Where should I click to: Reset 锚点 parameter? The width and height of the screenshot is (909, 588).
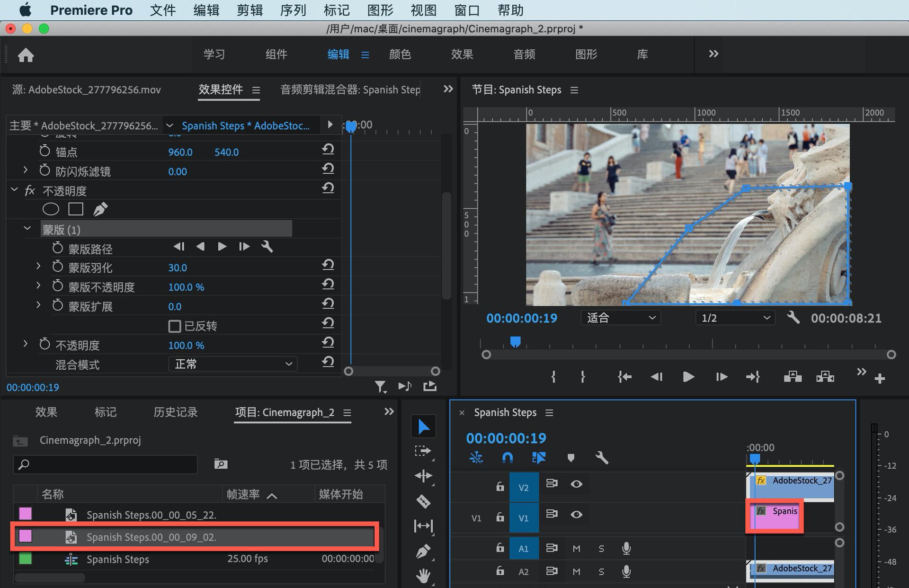click(328, 149)
